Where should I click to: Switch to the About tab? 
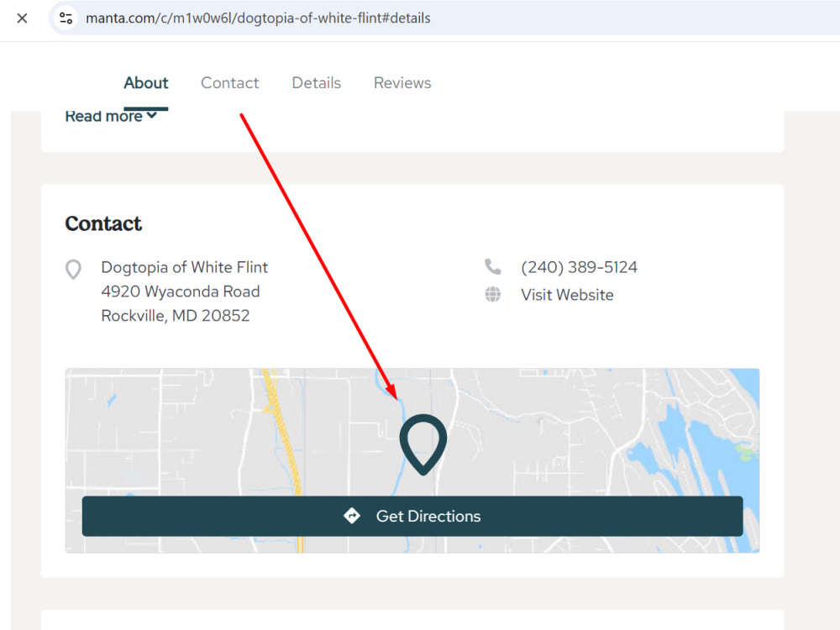[145, 83]
